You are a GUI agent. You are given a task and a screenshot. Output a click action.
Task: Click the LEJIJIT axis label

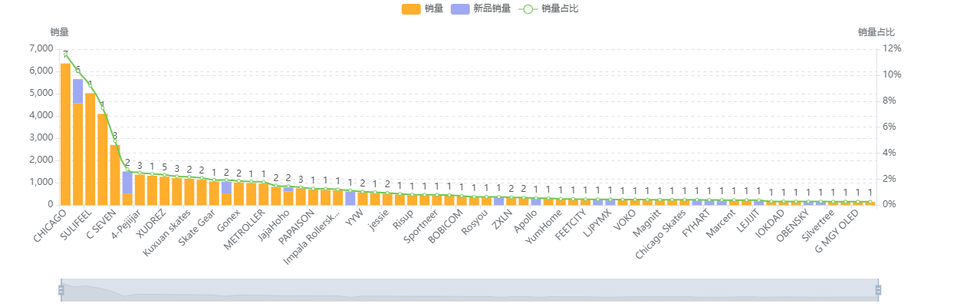(748, 221)
